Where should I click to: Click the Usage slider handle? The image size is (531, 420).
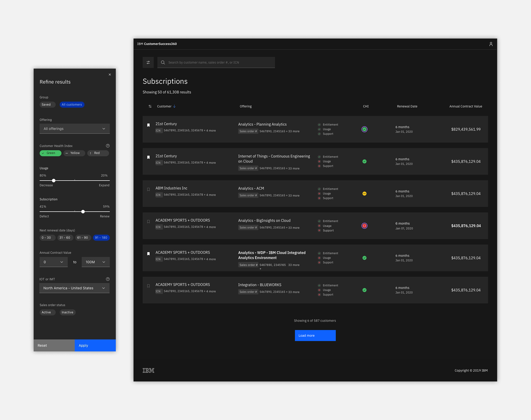click(x=54, y=181)
